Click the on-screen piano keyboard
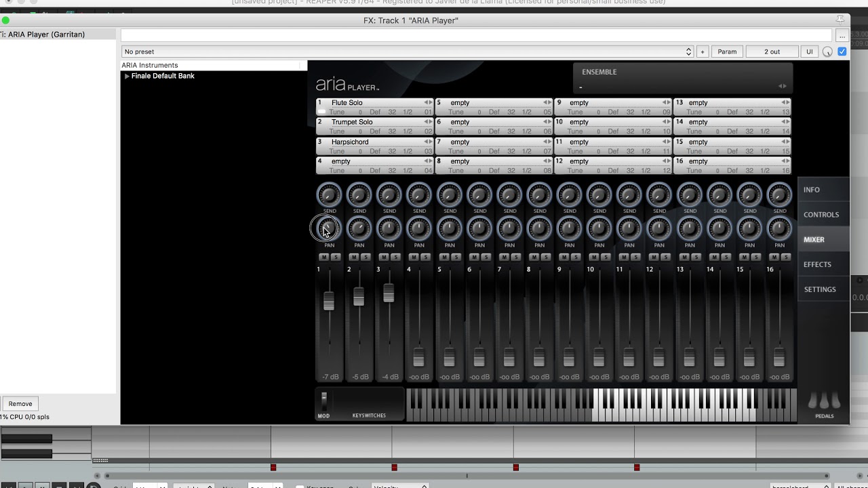The image size is (868, 488). pos(601,405)
